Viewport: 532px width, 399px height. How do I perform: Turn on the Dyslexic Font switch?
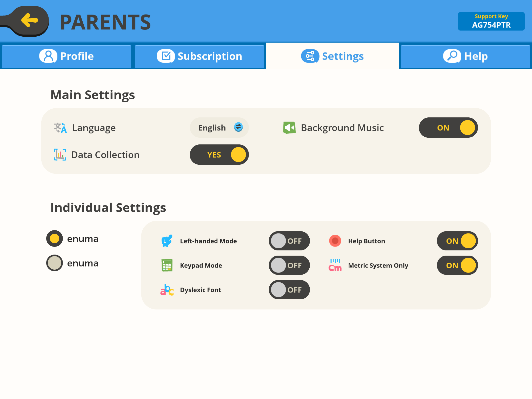[x=289, y=290]
